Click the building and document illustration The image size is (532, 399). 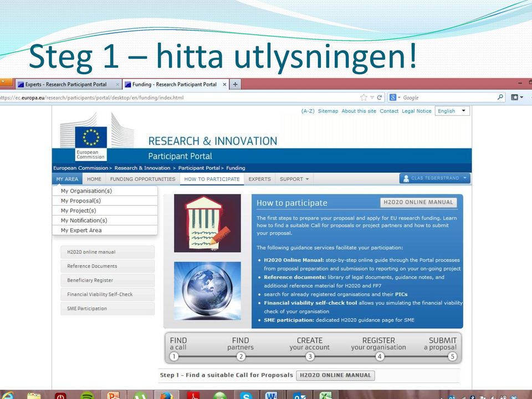pyautogui.click(x=207, y=223)
